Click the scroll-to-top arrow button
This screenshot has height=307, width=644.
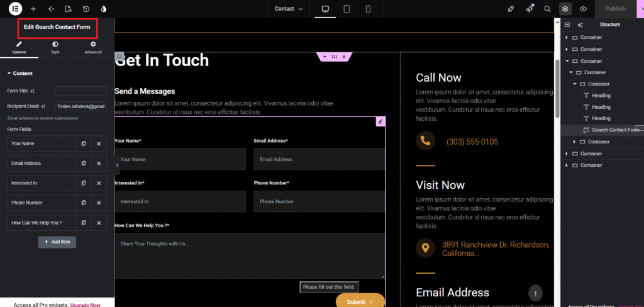pyautogui.click(x=536, y=293)
